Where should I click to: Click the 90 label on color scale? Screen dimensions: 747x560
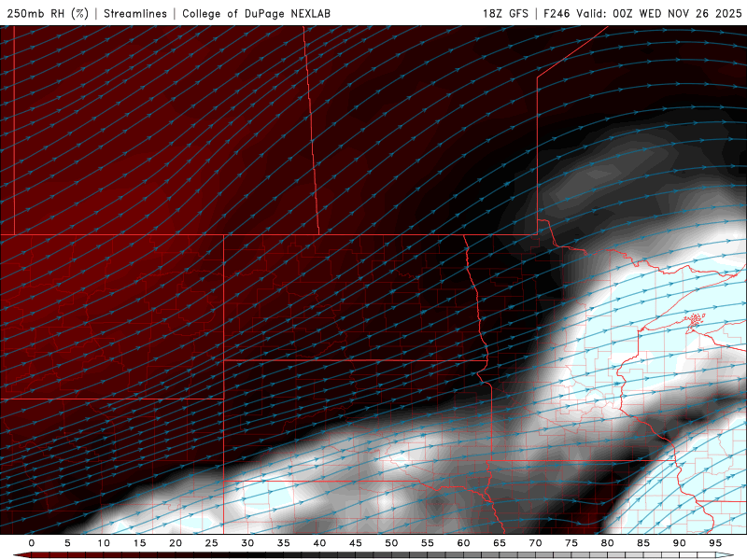coord(680,543)
